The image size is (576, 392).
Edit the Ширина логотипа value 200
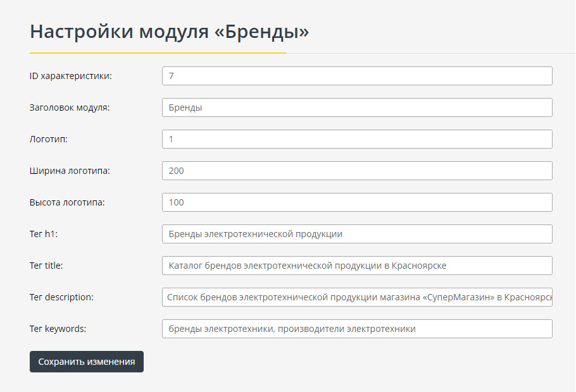pyautogui.click(x=354, y=170)
